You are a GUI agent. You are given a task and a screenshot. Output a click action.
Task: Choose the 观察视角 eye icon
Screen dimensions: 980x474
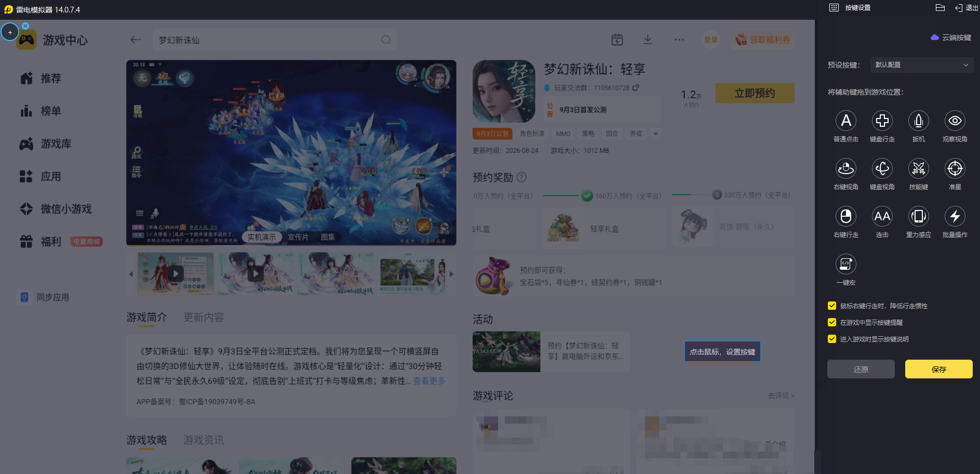(955, 121)
